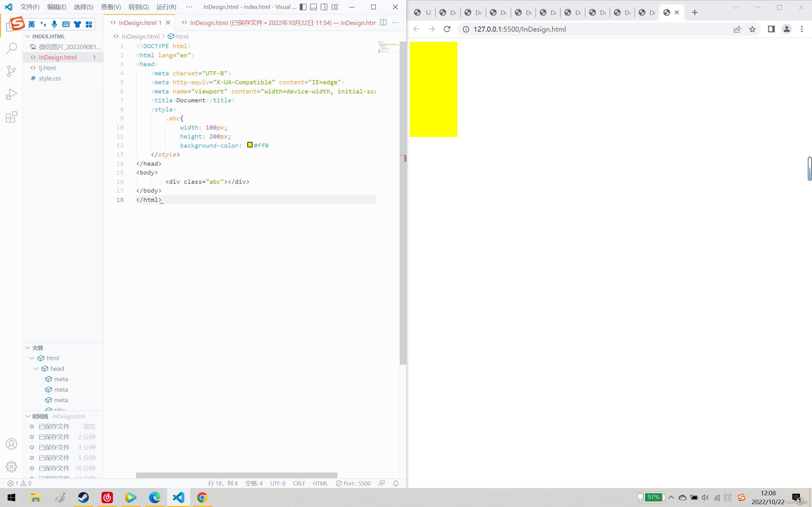Viewport: 812px width, 507px height.
Task: Open the Source Control view
Action: [11, 71]
